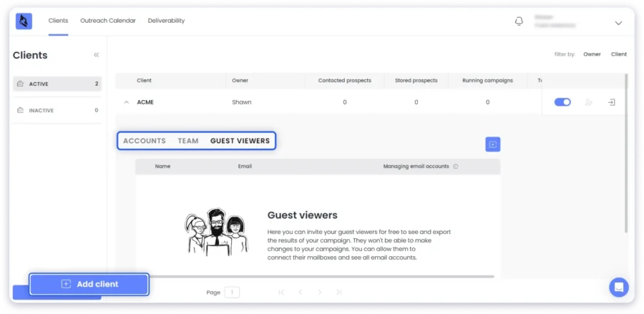Open the Clients top navigation tab
Image resolution: width=644 pixels, height=314 pixels.
[x=59, y=21]
